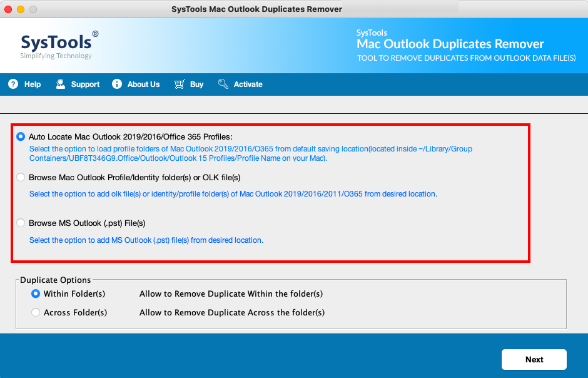Screen dimensions: 588x378
Task: Click the 'Duplicate Options' group label
Action: tap(56, 280)
